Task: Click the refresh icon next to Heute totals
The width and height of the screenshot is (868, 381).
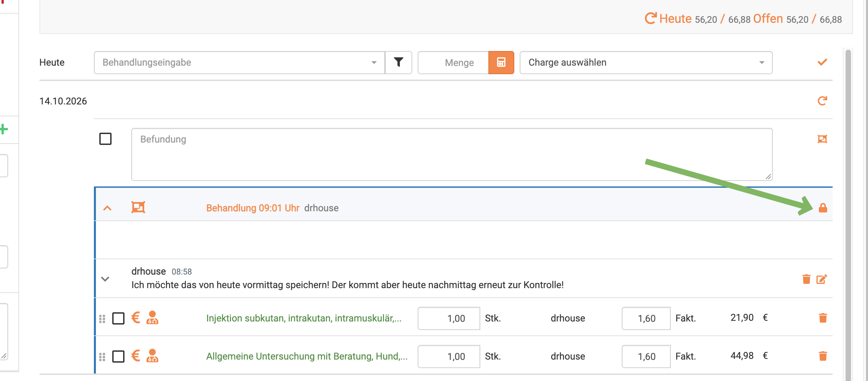Action: (650, 18)
